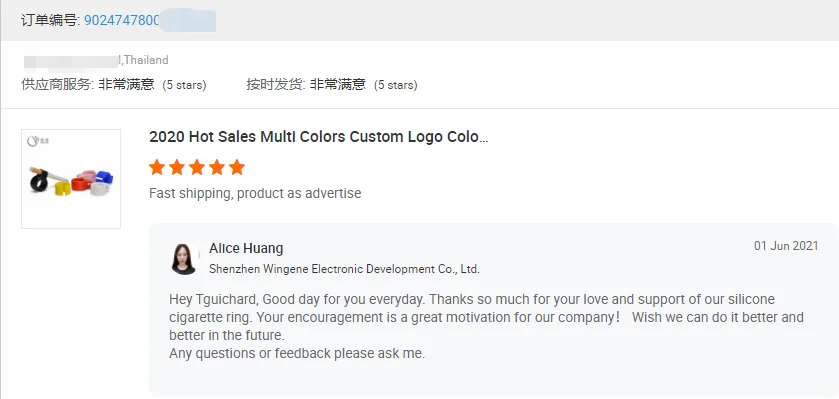This screenshot has width=839, height=399.
Task: Click the Thailand country label
Action: tap(146, 60)
